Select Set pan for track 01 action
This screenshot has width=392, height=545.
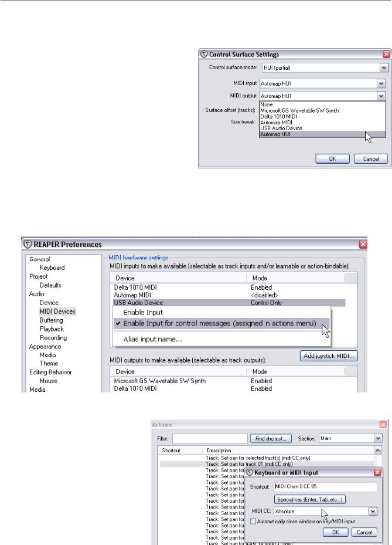267,464
